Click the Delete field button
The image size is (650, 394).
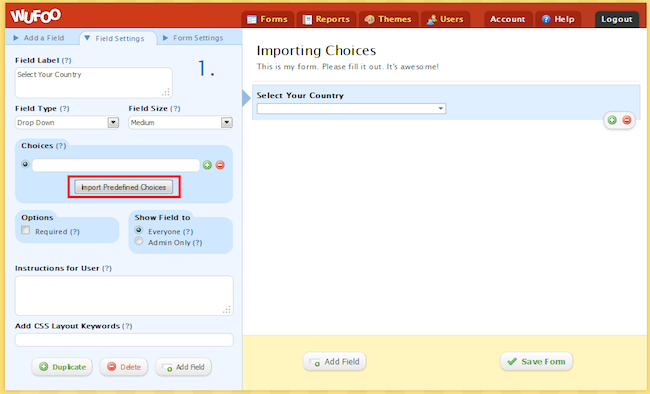click(124, 367)
